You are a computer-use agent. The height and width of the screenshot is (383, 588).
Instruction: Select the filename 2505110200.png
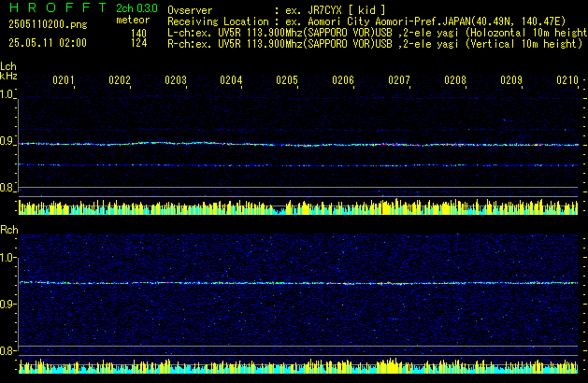point(48,24)
